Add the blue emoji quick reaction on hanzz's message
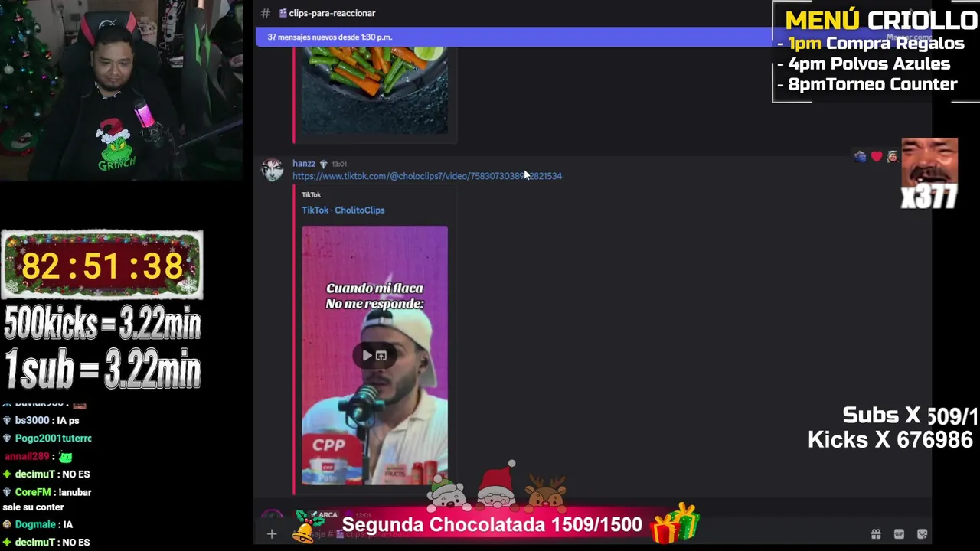Viewport: 980px width, 551px height. click(x=861, y=156)
